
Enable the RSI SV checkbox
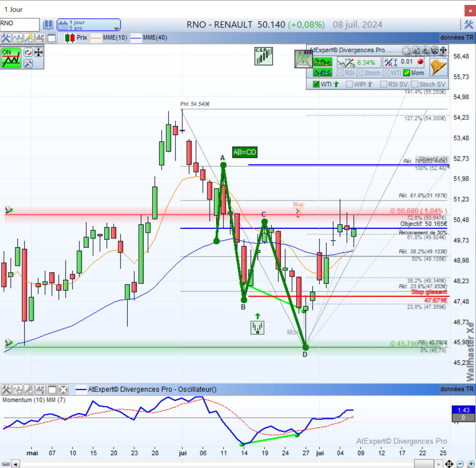tap(384, 84)
